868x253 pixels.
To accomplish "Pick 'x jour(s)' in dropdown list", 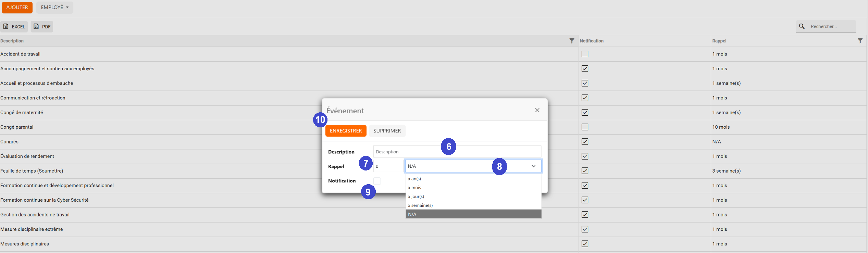I will (416, 197).
